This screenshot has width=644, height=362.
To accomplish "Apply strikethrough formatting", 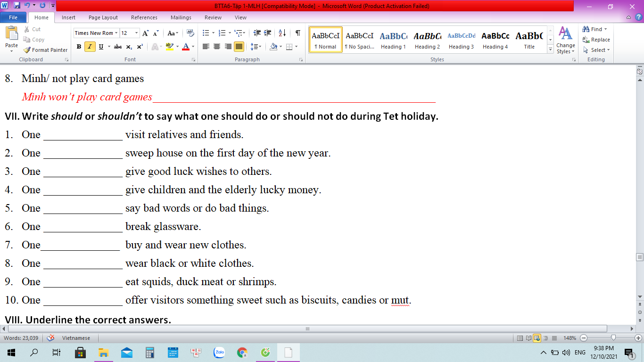I will [x=117, y=47].
